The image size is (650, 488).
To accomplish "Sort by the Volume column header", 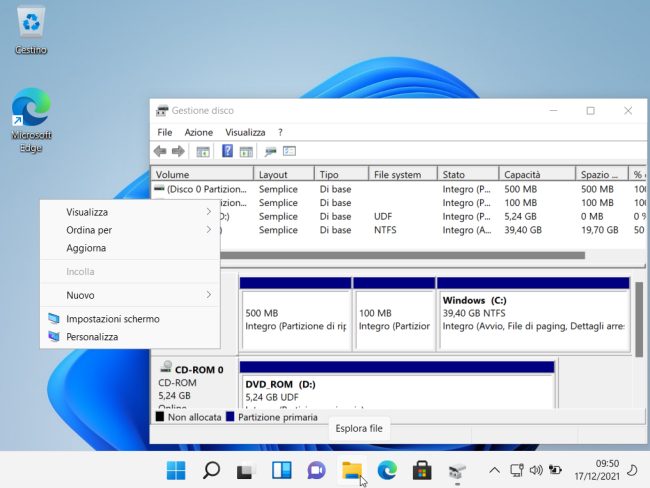I will (202, 174).
